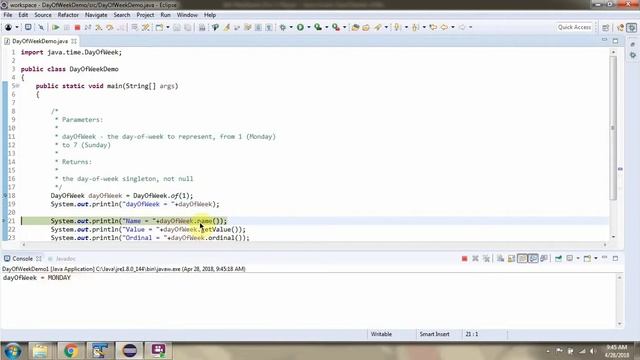Click the Step Into icon
This screenshot has height=360, width=640.
tap(99, 27)
